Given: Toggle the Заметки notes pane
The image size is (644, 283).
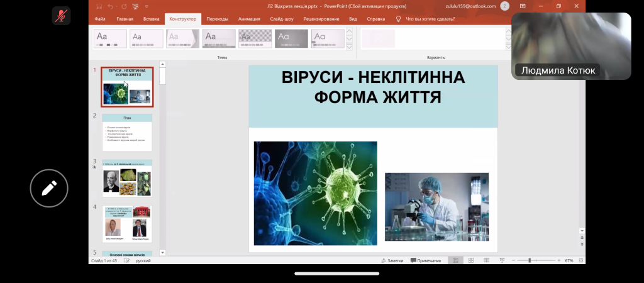Looking at the screenshot, I should click(392, 260).
